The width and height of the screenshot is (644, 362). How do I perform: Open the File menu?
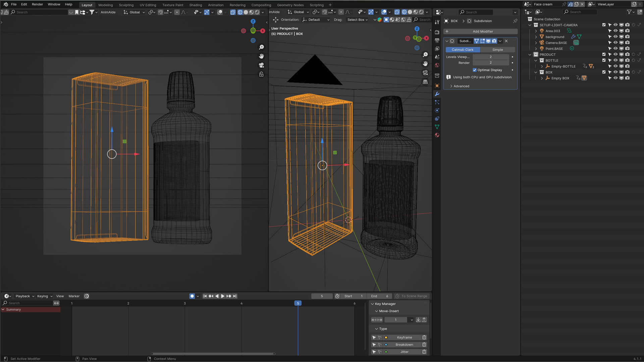pyautogui.click(x=14, y=4)
